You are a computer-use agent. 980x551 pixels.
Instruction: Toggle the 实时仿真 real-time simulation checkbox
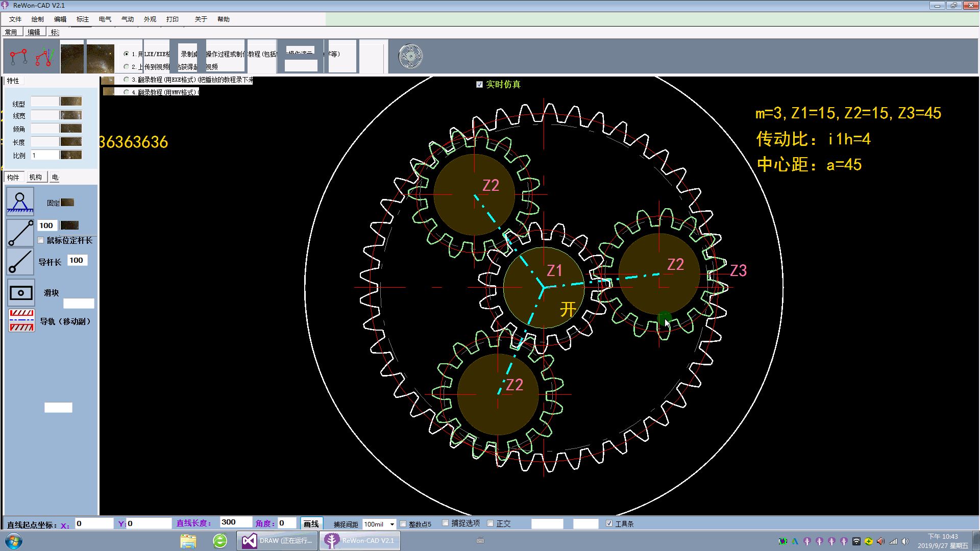479,85
